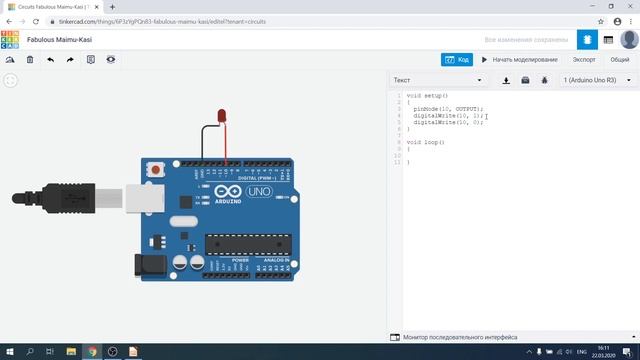Open the Chrome three-dot menu

click(x=631, y=22)
